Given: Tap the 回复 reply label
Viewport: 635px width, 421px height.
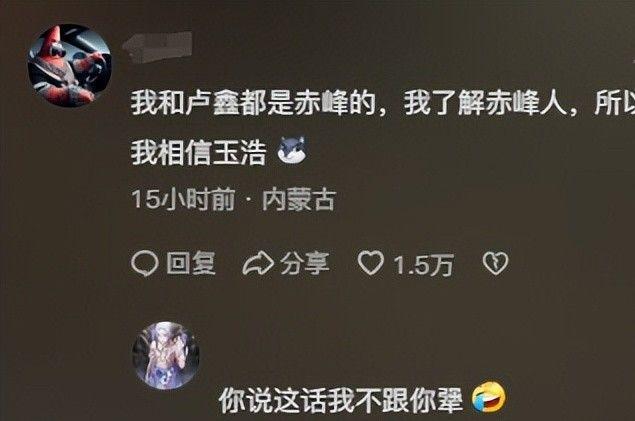Looking at the screenshot, I should click(191, 264).
